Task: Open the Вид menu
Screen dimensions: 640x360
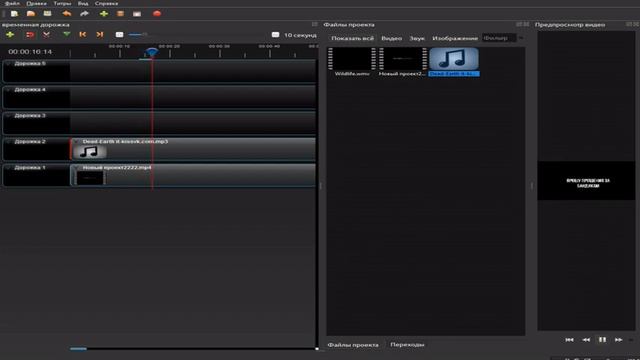Action: (83, 3)
